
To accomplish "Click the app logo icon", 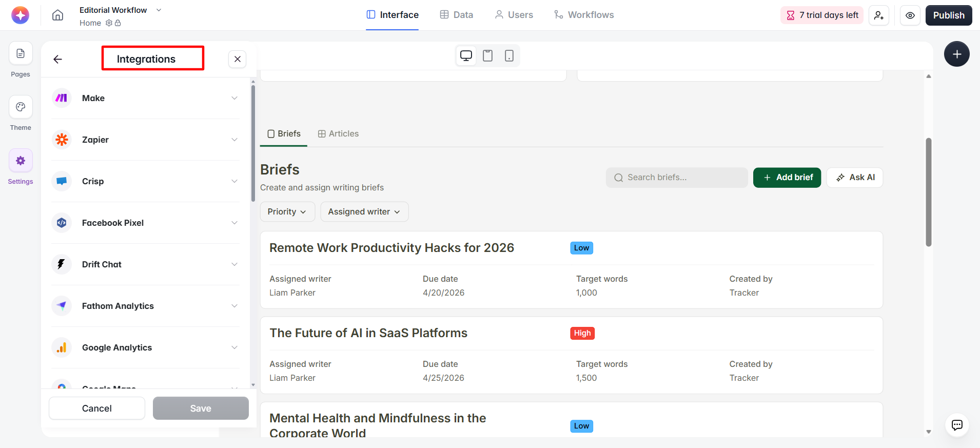I will (x=21, y=15).
